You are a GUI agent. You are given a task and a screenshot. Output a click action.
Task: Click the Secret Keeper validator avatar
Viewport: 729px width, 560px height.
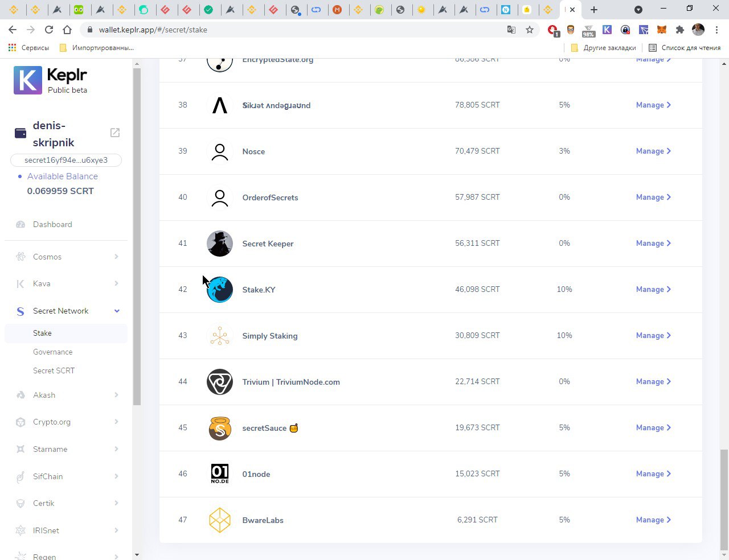pyautogui.click(x=220, y=244)
